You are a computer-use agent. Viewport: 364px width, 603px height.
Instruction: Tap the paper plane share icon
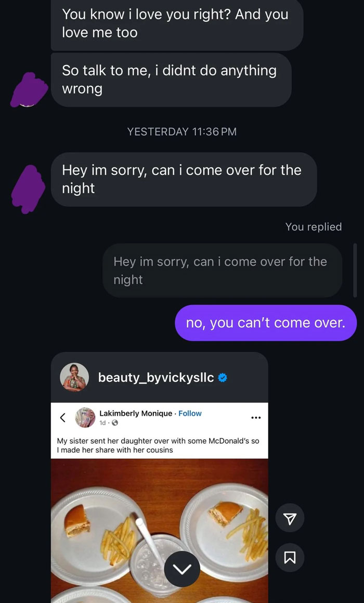coord(290,518)
